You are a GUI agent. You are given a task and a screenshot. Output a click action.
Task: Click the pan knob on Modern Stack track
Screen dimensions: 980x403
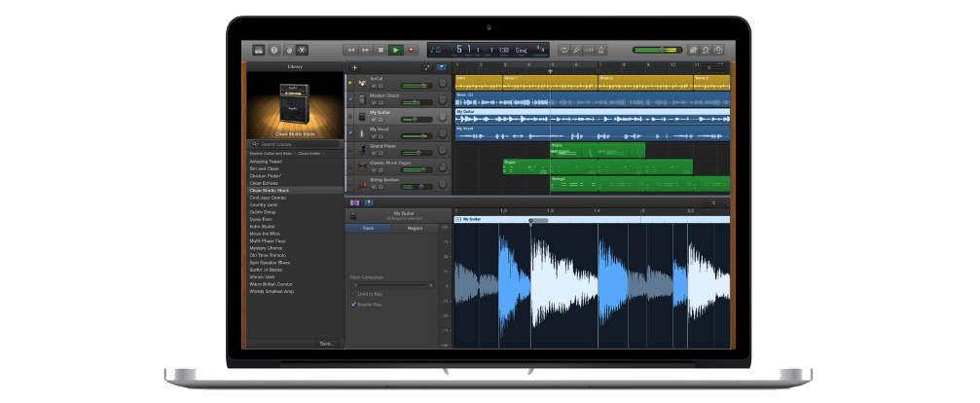(x=443, y=99)
